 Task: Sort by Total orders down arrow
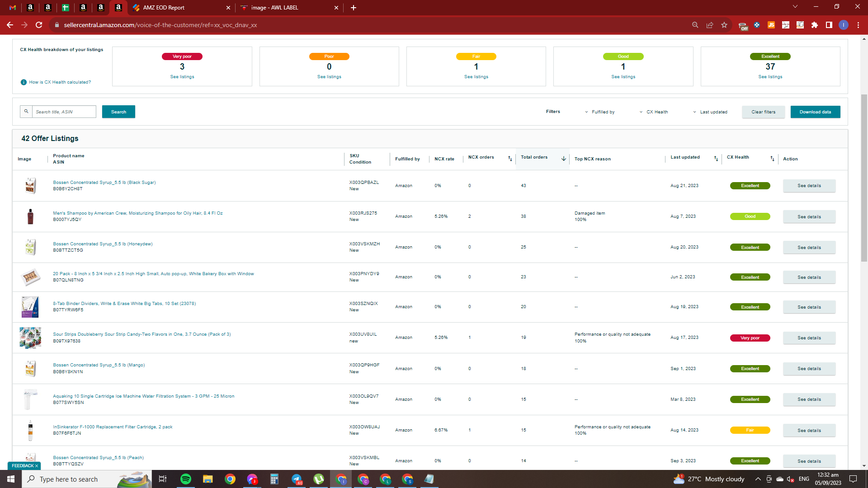[564, 159]
